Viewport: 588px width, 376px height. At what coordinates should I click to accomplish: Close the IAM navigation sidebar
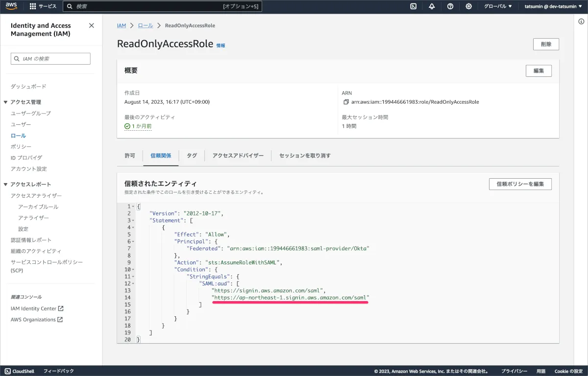92,25
